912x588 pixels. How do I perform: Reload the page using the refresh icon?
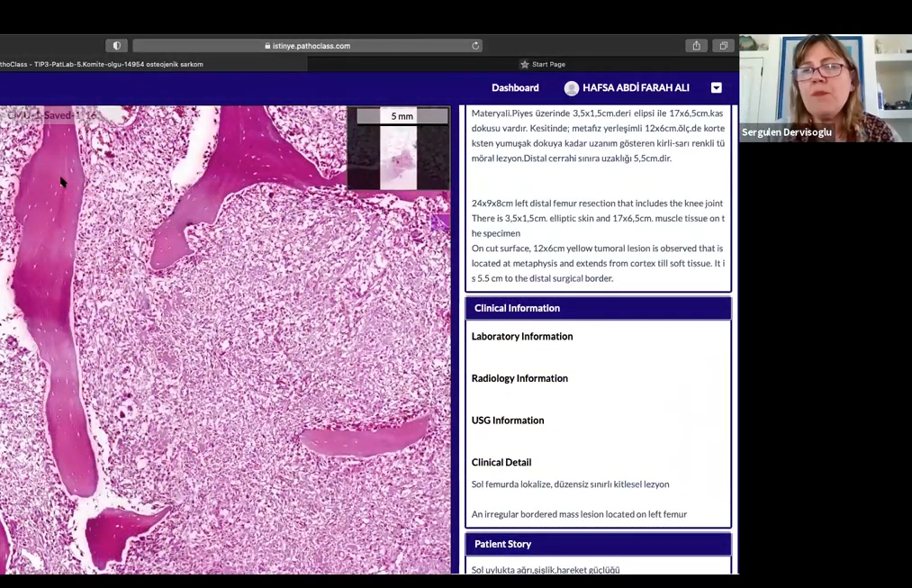pos(475,46)
